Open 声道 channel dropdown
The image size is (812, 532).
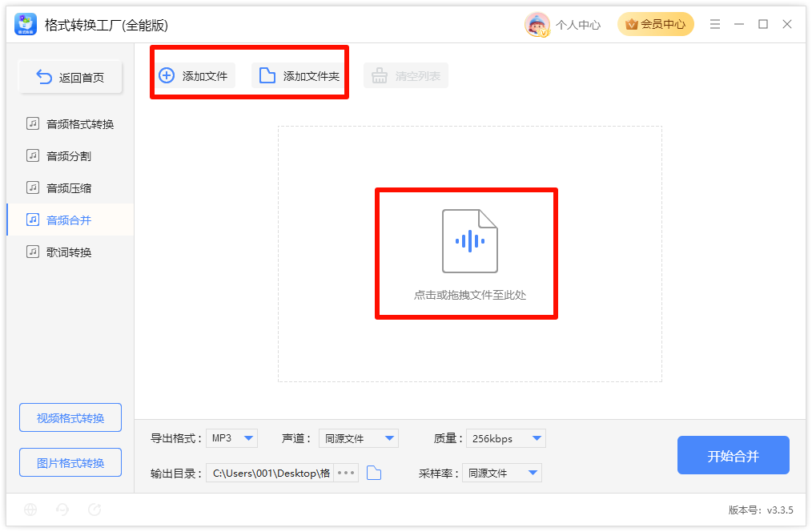tap(359, 438)
